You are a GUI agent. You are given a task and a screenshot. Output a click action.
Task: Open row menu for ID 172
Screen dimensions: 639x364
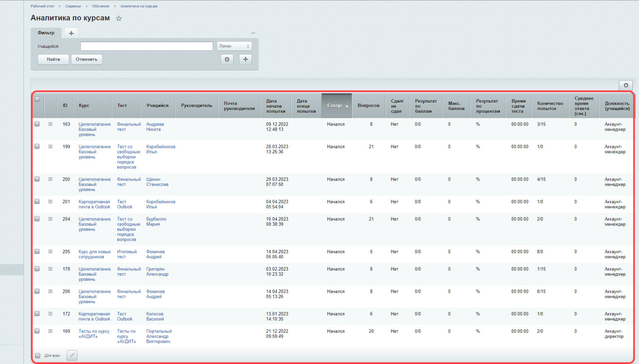pyautogui.click(x=50, y=314)
